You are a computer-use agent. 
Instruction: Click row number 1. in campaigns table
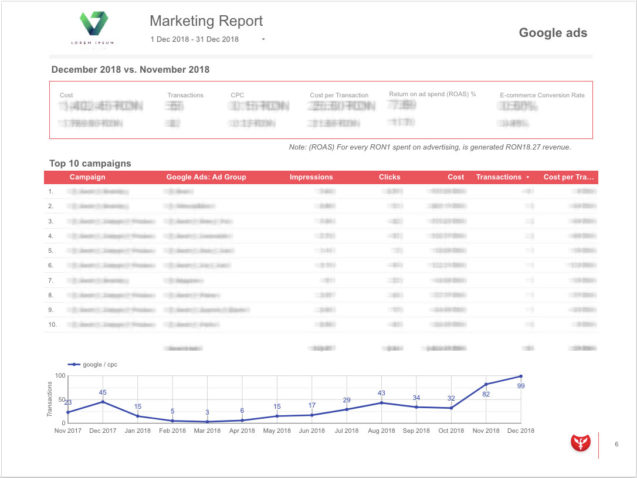tap(50, 191)
